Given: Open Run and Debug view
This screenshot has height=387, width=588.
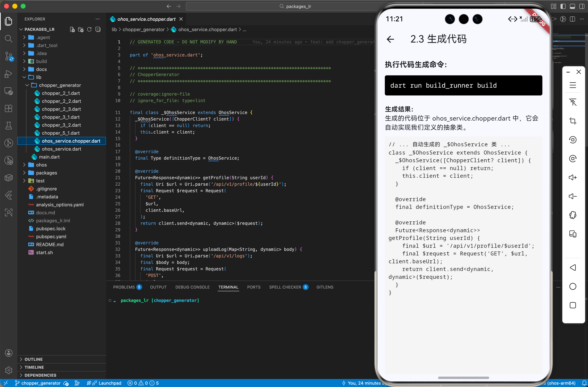Looking at the screenshot, I should point(9,74).
